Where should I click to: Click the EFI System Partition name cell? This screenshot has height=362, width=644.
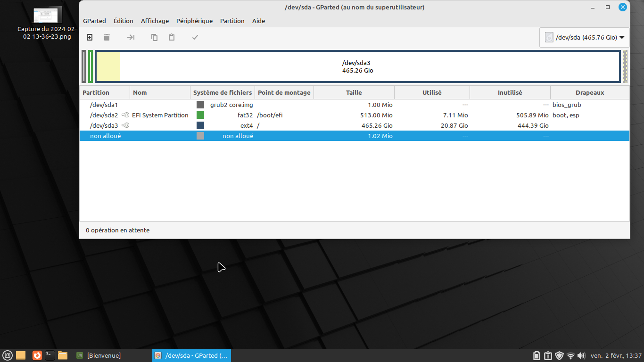[x=160, y=115]
